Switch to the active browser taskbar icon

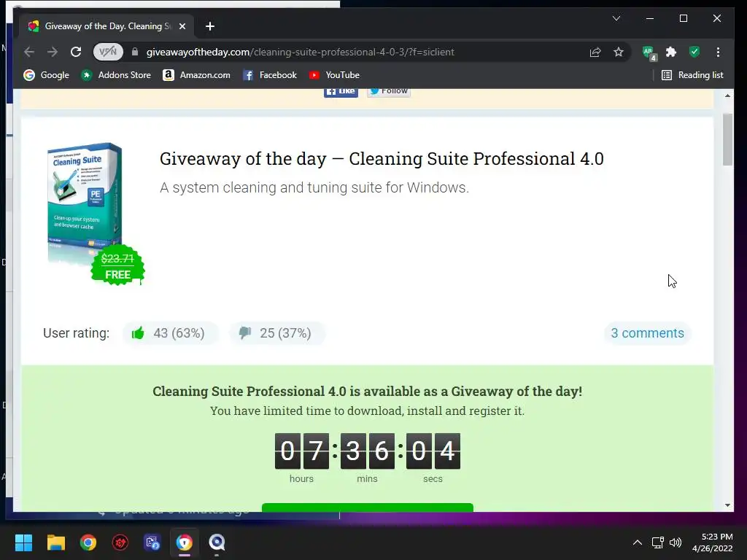click(185, 542)
